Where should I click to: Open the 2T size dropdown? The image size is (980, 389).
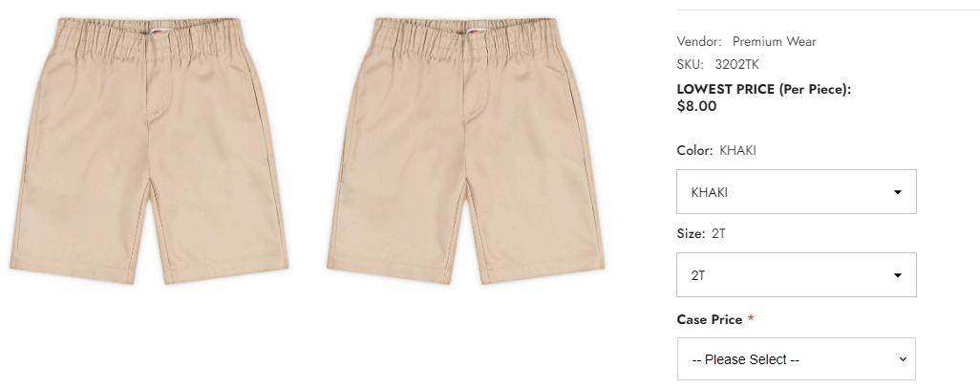click(797, 274)
